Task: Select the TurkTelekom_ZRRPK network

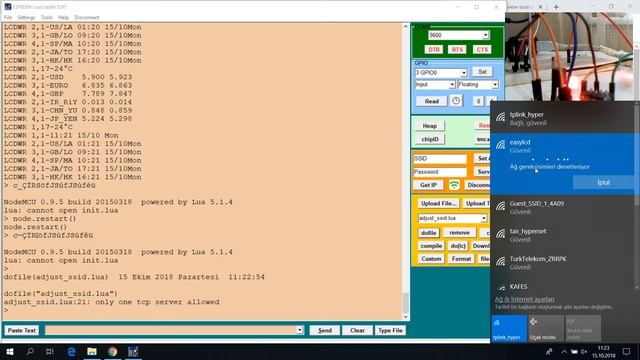Action: (562, 263)
